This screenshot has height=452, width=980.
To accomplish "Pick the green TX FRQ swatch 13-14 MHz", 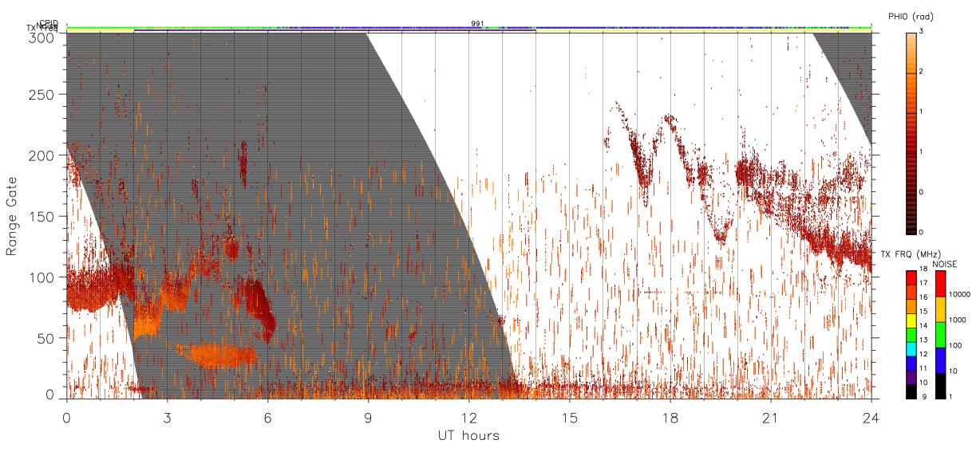I will [911, 335].
